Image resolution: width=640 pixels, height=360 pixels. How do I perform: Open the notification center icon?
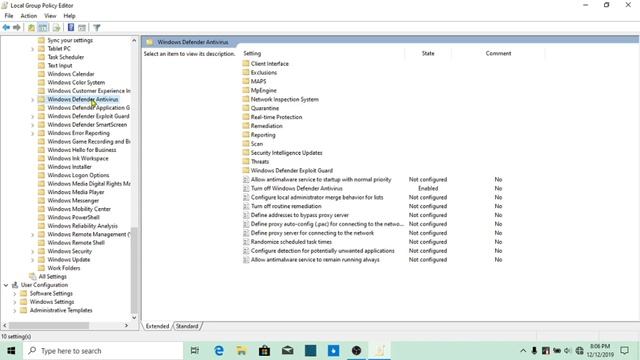click(624, 351)
